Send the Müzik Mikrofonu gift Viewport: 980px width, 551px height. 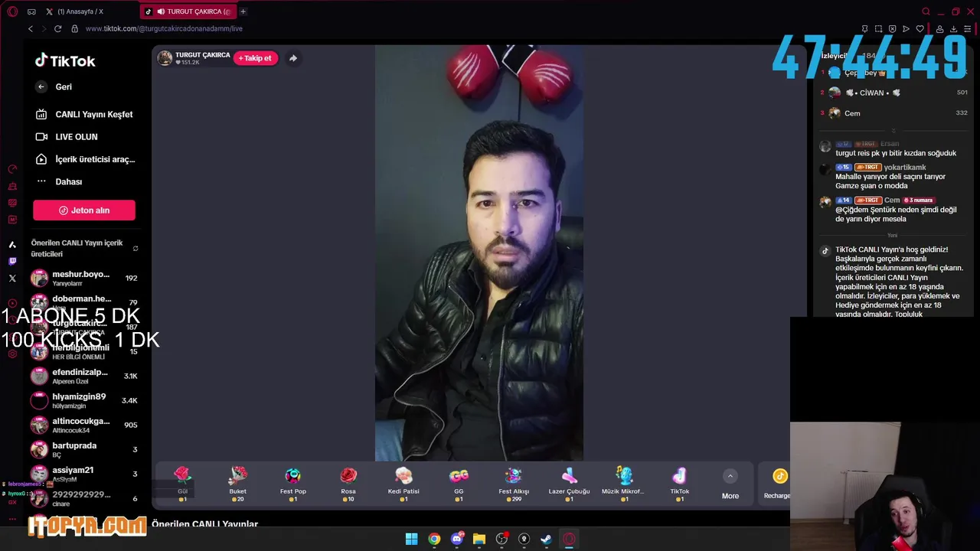(624, 484)
